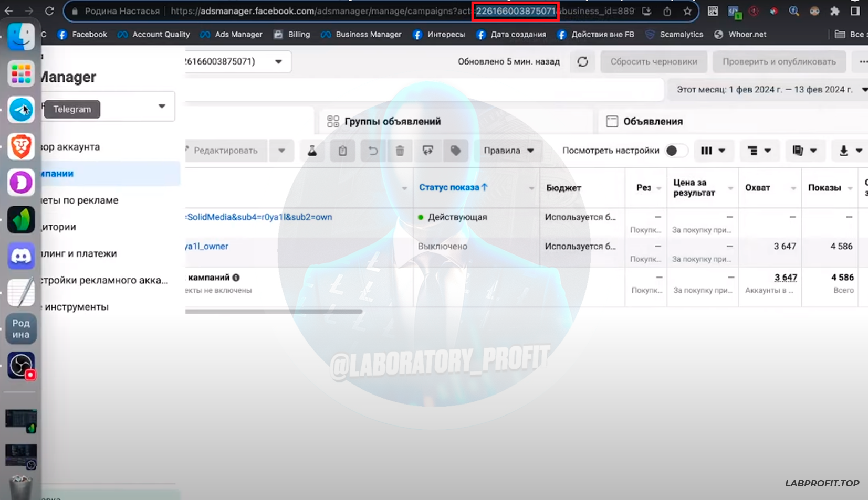Click the Проверить и опубликовать button

click(779, 62)
